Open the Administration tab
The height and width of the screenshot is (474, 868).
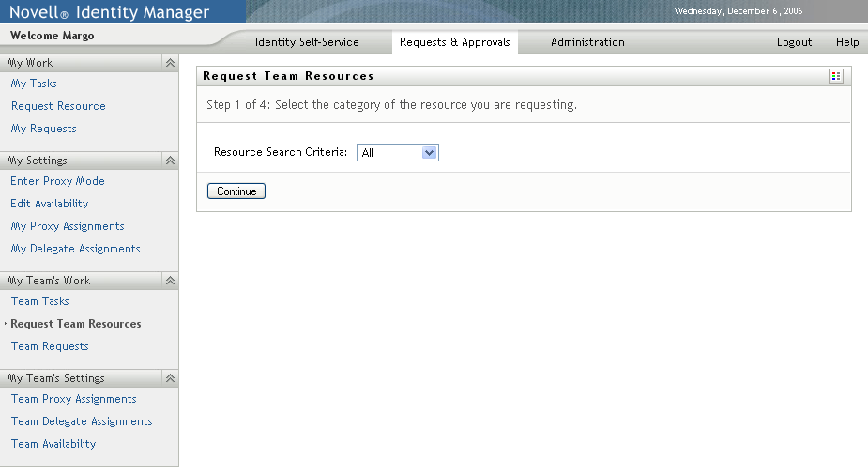click(x=587, y=42)
